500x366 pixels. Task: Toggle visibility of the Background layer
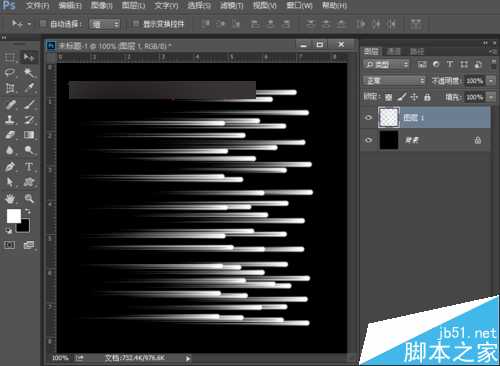pos(368,140)
